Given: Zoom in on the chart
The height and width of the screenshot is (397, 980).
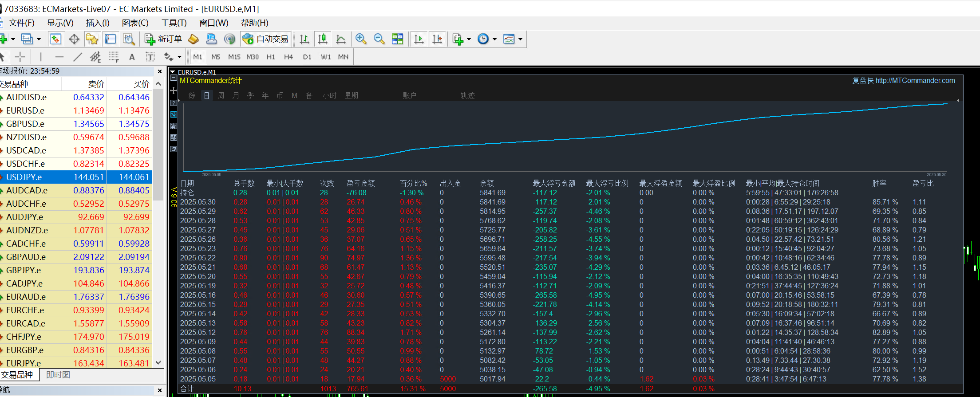Looking at the screenshot, I should click(x=361, y=39).
